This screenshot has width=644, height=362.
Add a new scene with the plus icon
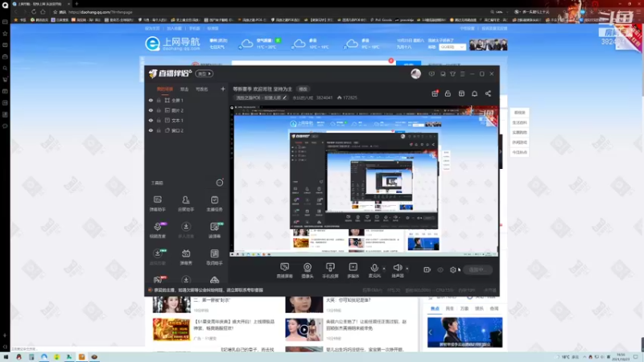tap(223, 88)
